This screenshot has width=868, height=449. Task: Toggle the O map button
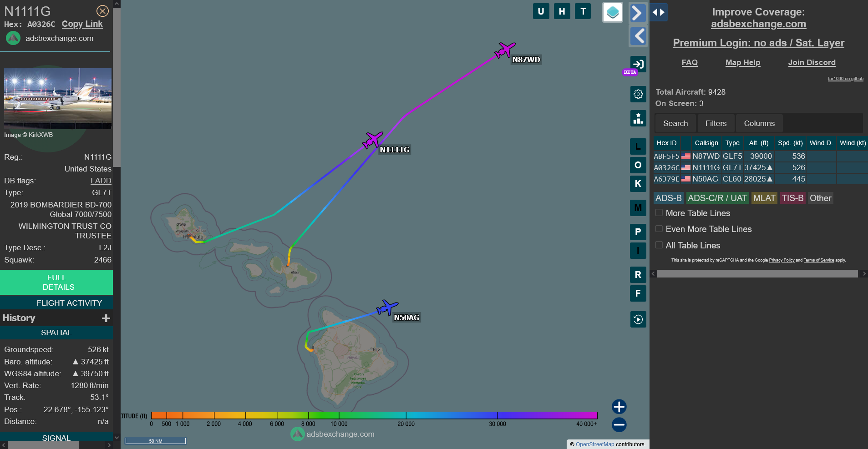click(x=638, y=165)
